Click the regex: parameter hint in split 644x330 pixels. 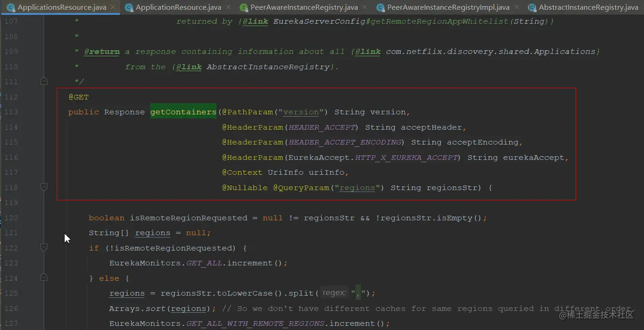click(x=334, y=293)
